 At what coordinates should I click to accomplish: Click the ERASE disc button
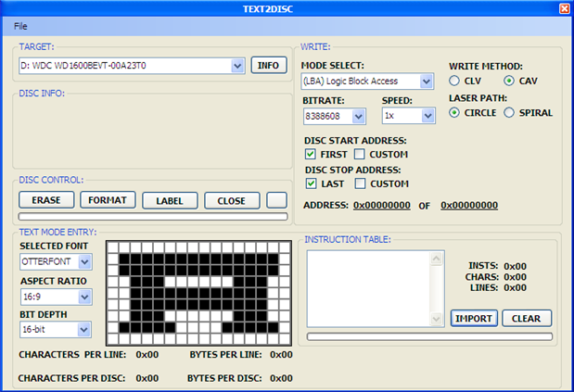(46, 200)
